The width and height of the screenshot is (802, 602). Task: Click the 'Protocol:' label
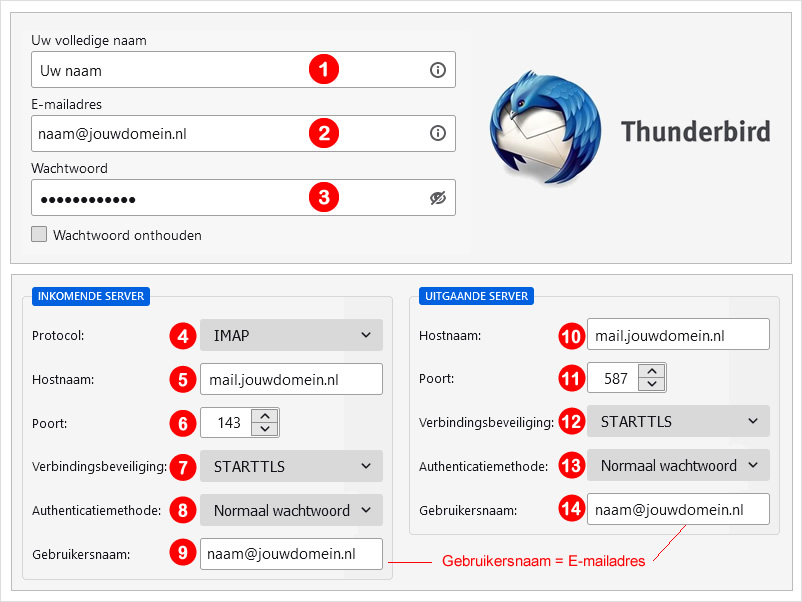pyautogui.click(x=58, y=336)
